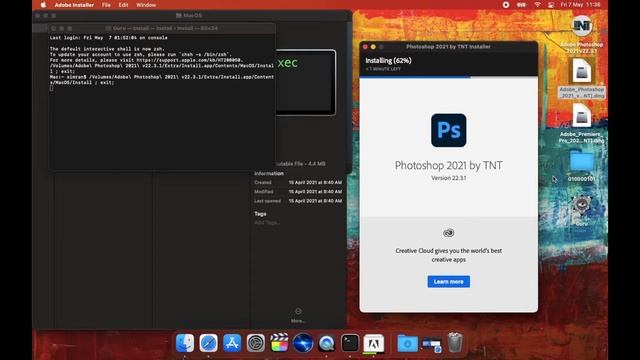640x360 pixels.
Task: Open the App Store dock icon
Action: click(x=232, y=343)
